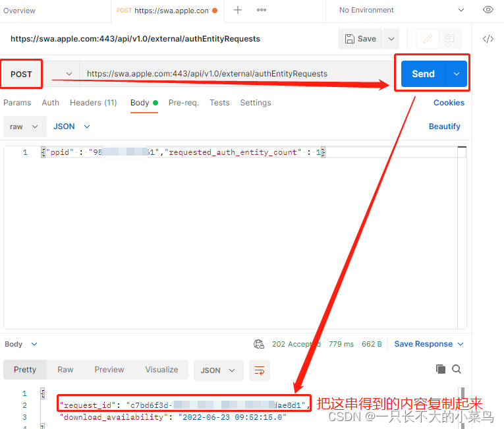Click the 779 ms response time
Screen dimensions: 504x429
[341, 344]
